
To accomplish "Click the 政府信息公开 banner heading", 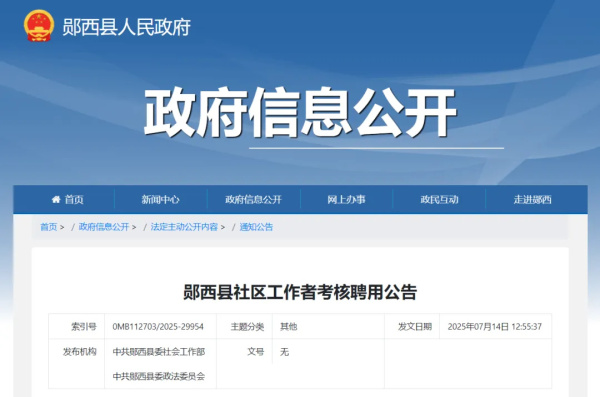I will (x=300, y=112).
